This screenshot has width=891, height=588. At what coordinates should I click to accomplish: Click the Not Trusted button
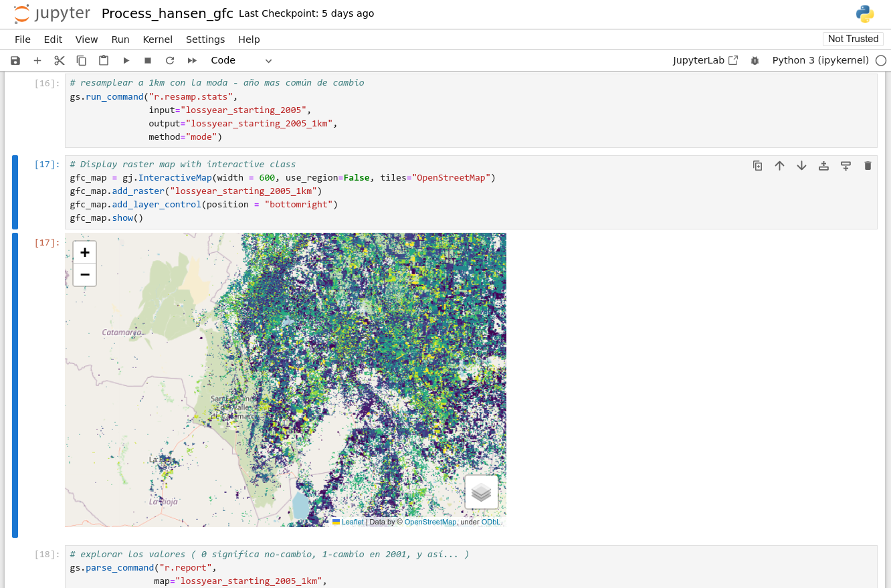[x=853, y=39]
